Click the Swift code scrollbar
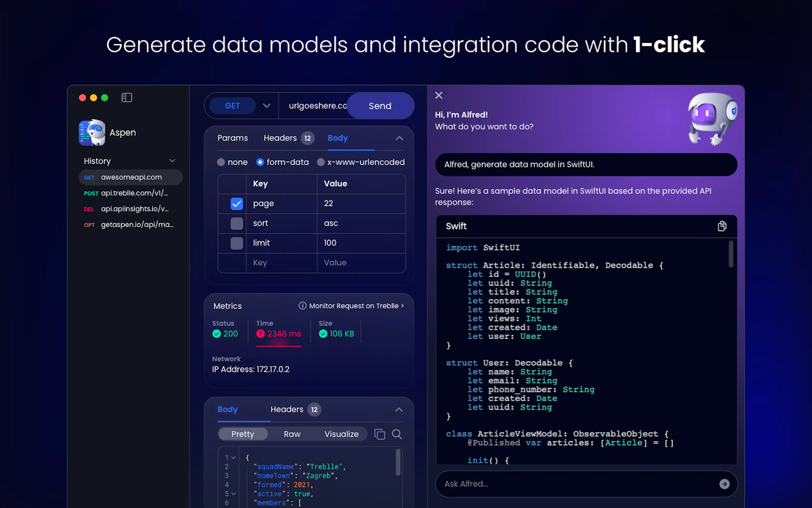Viewport: 812px width, 508px height. (x=731, y=254)
